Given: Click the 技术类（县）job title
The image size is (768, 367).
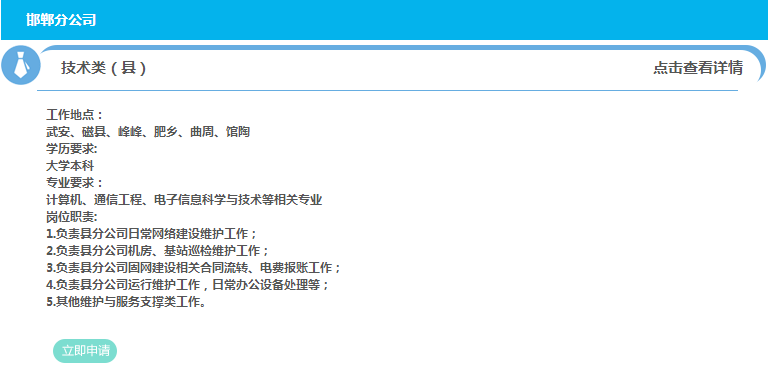Looking at the screenshot, I should pyautogui.click(x=103, y=68).
